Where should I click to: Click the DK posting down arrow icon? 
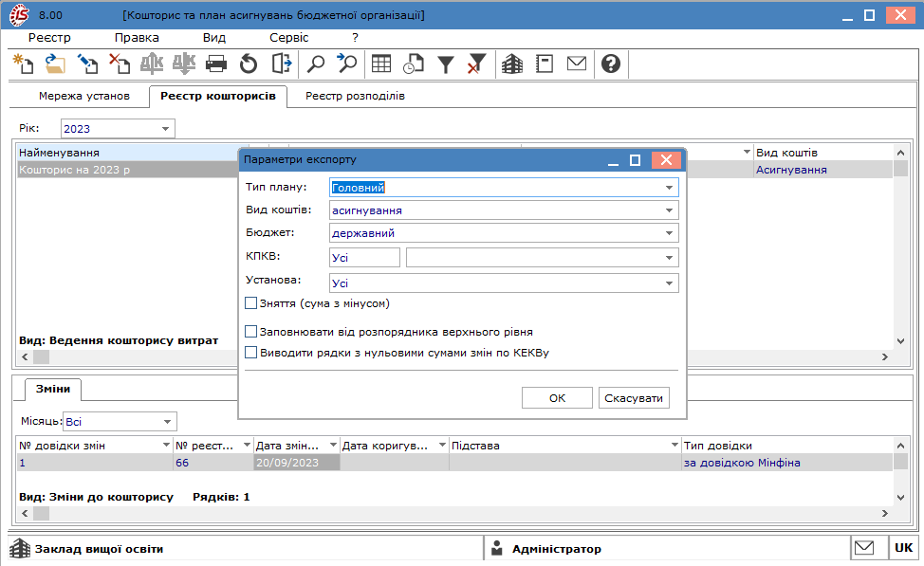point(184,63)
